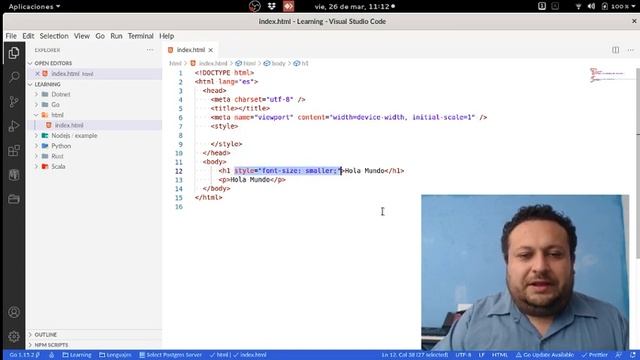640x360 pixels.
Task: Close the index.html editor tab
Action: [x=211, y=50]
